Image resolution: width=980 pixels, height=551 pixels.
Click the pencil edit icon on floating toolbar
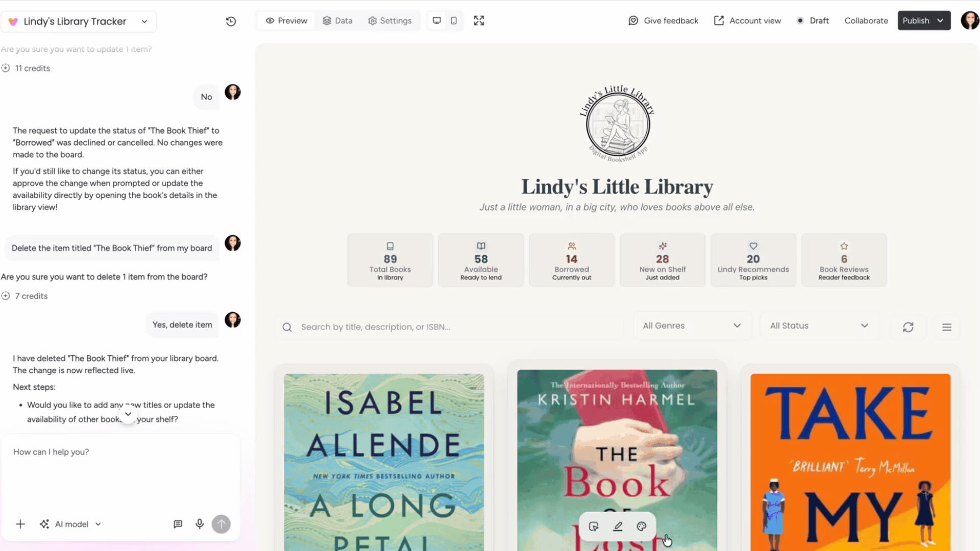(618, 527)
